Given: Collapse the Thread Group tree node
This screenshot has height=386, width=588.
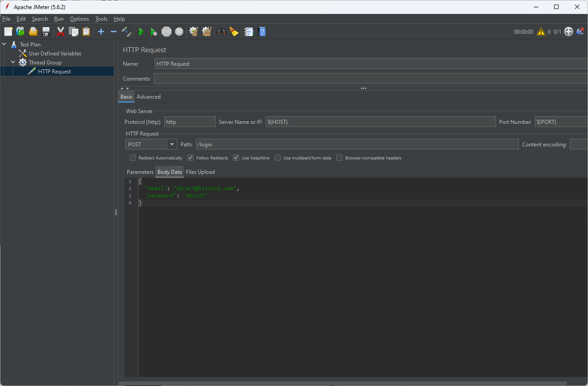Looking at the screenshot, I should (x=13, y=62).
